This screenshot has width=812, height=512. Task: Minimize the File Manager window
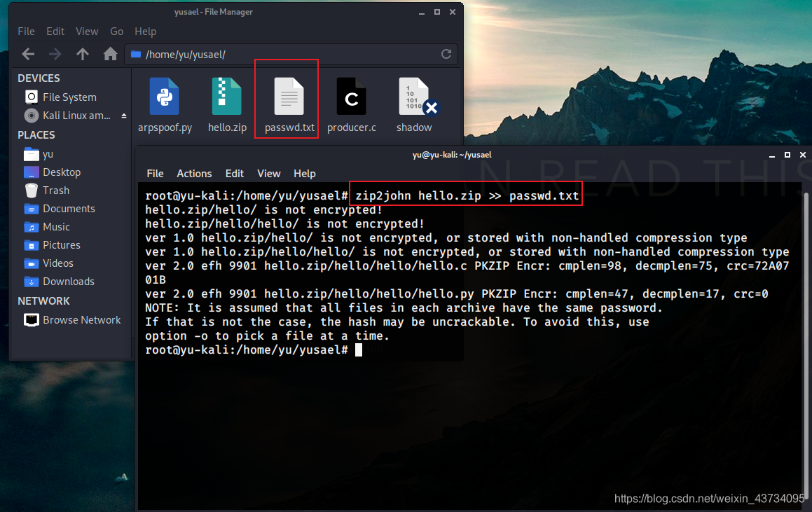(422, 12)
